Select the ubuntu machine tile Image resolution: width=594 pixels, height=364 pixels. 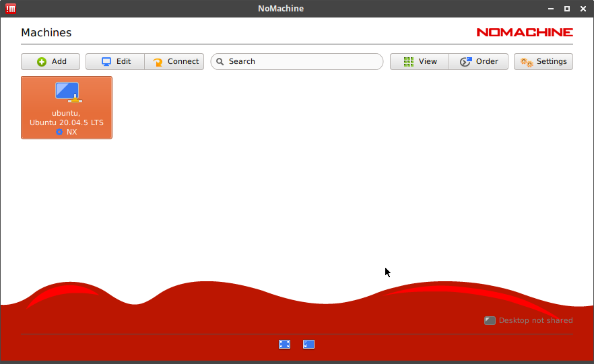coord(67,108)
